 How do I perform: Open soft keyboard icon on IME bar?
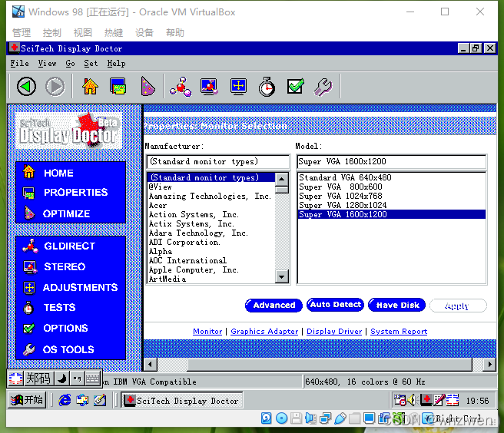(92, 378)
